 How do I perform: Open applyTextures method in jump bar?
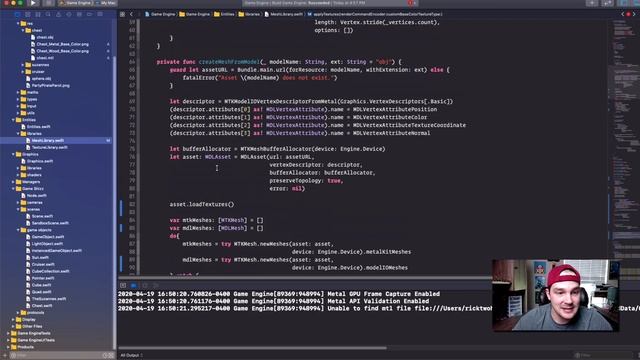coord(374,14)
